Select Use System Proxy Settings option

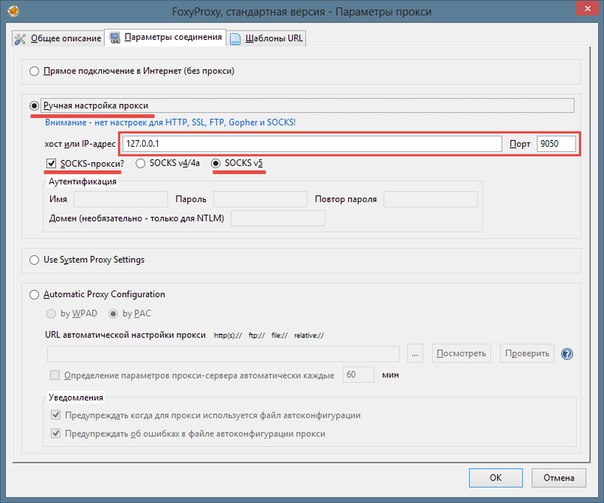[34, 260]
